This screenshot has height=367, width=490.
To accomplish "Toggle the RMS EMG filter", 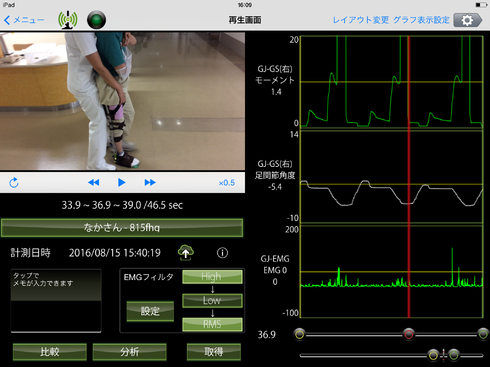I will 212,324.
